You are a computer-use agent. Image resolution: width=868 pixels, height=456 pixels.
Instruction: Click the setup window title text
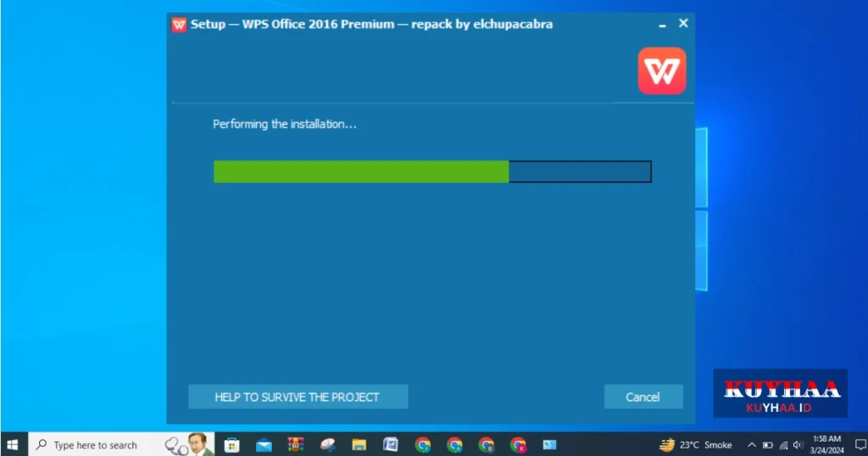[371, 25]
